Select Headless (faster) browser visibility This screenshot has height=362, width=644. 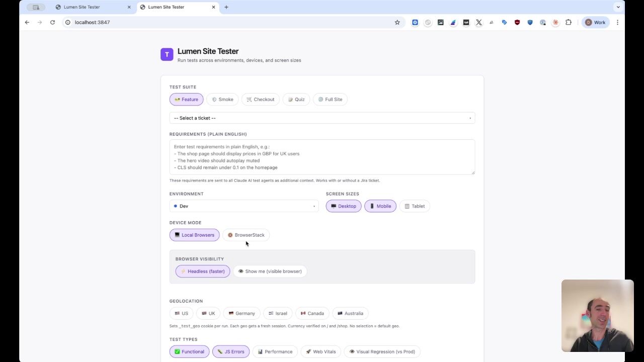pyautogui.click(x=203, y=271)
